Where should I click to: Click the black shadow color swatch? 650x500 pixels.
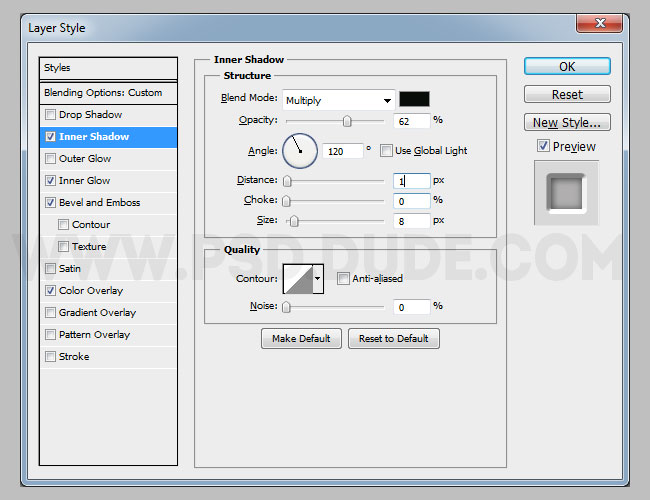(x=414, y=99)
